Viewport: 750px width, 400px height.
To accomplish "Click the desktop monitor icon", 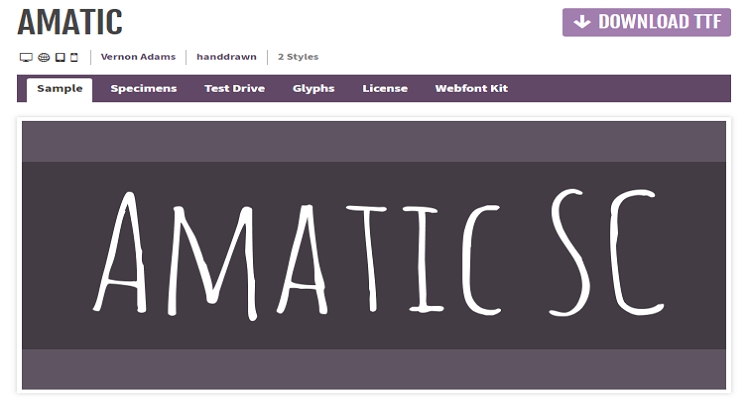I will pyautogui.click(x=26, y=57).
